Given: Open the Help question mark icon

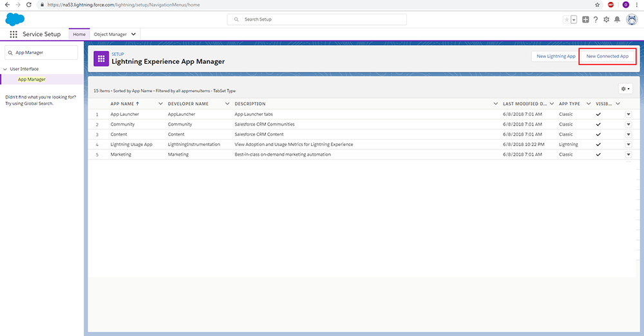Looking at the screenshot, I should pyautogui.click(x=596, y=19).
